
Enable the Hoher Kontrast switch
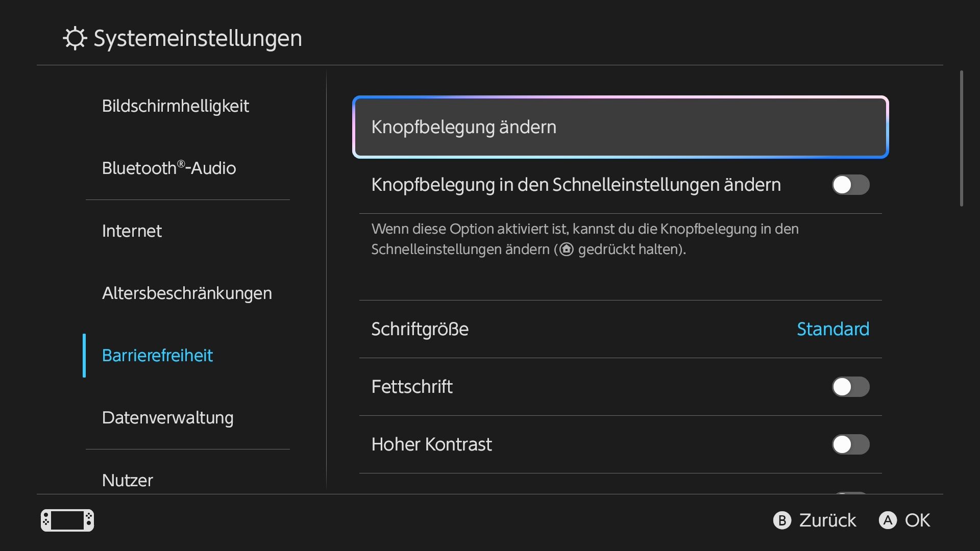click(850, 444)
